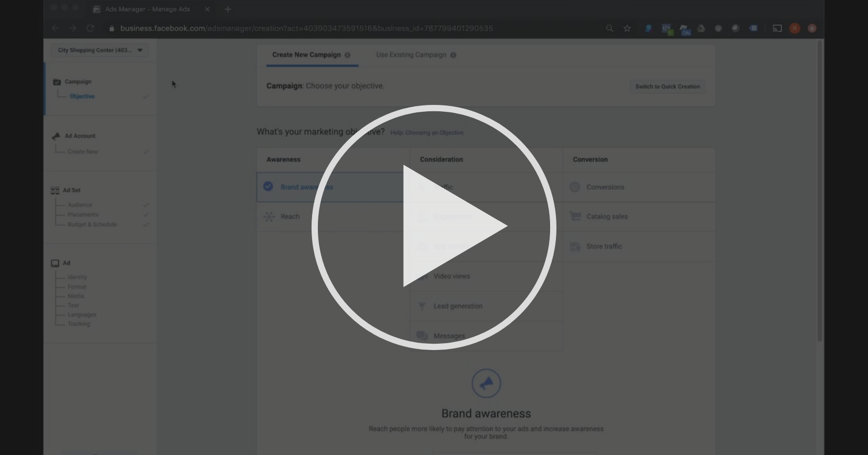
Task: Click the Ad Set heading in sidebar
Action: (72, 190)
